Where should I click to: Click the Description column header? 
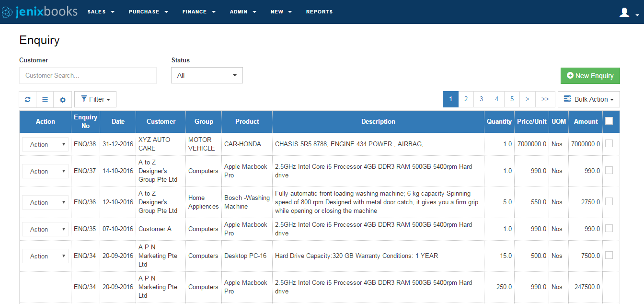[378, 121]
